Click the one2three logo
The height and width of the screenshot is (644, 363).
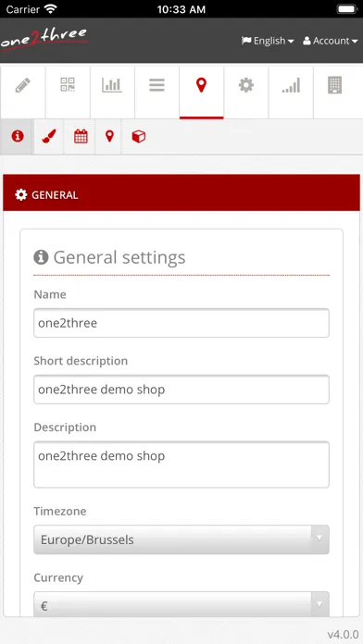point(44,40)
